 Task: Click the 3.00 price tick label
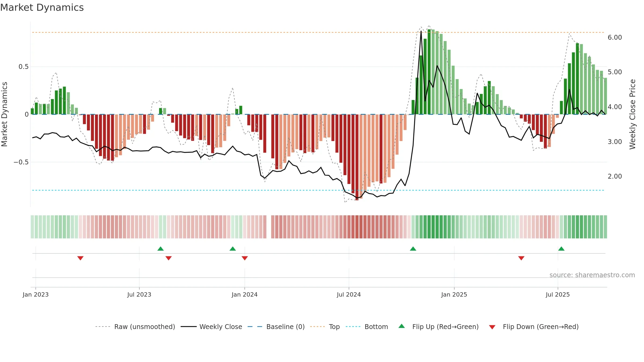[615, 142]
